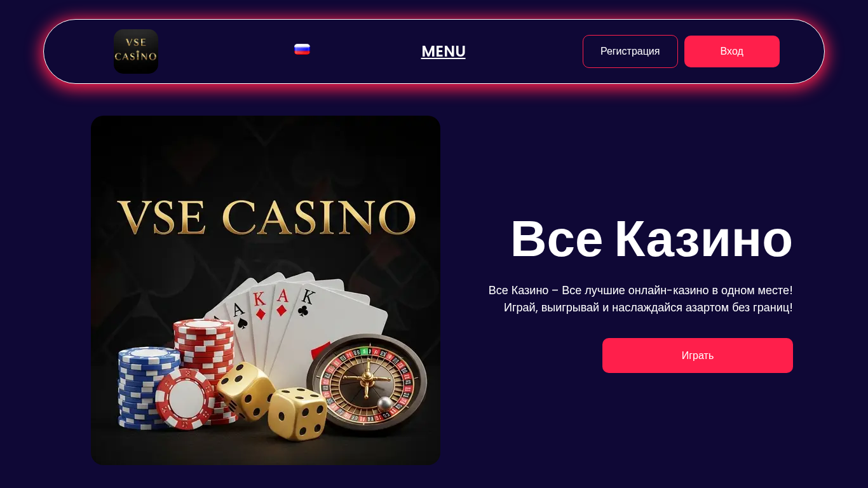This screenshot has height=488, width=868.
Task: Click the Регистрация button
Action: [x=630, y=51]
